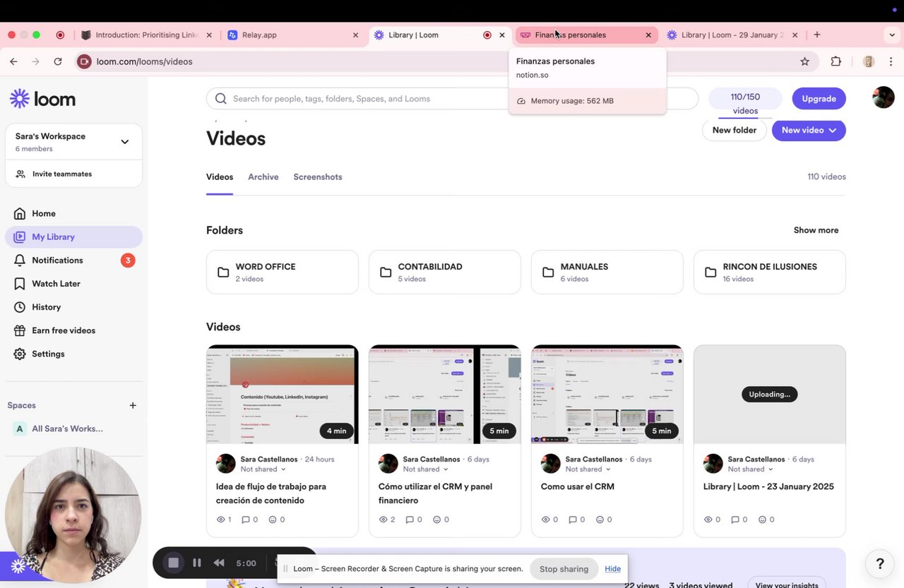Click Show more folders

coord(816,230)
